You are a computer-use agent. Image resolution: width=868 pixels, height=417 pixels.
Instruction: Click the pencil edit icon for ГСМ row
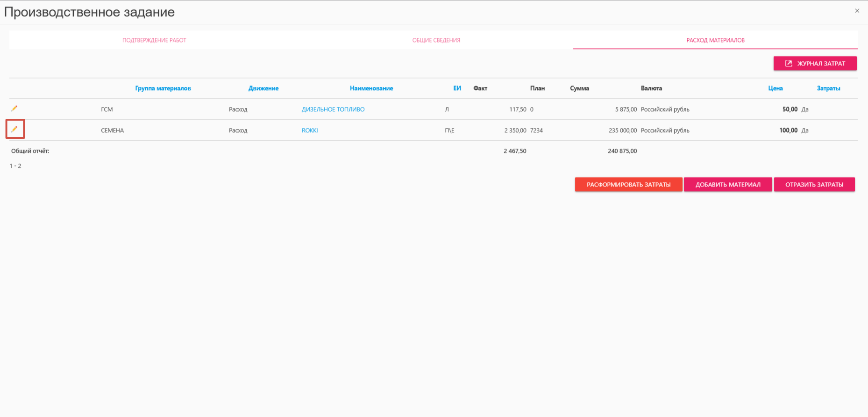coord(14,108)
